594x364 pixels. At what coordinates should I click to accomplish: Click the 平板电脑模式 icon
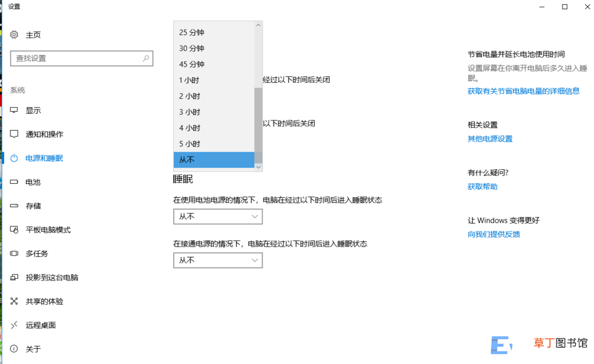[14, 230]
